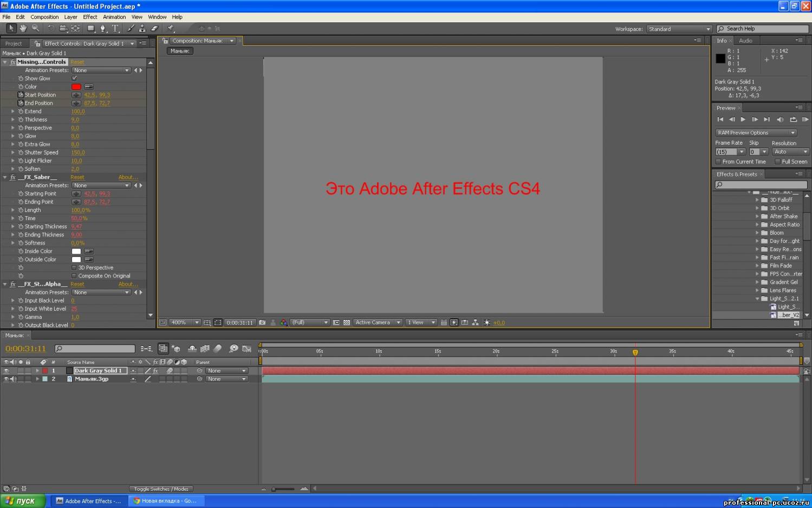Expand Dark Gray Solid 1 layer properties
The height and width of the screenshot is (508, 812).
point(37,371)
